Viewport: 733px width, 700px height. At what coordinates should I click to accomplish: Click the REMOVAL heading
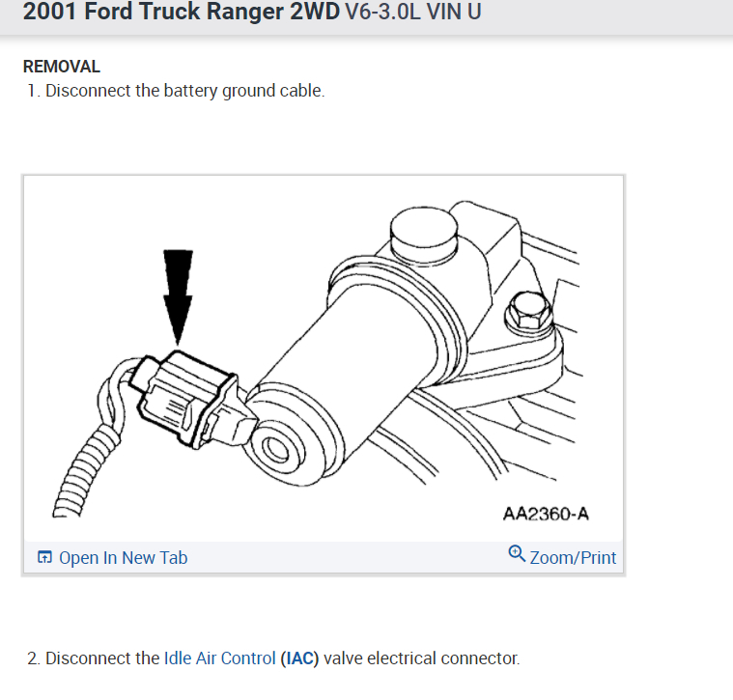[61, 67]
